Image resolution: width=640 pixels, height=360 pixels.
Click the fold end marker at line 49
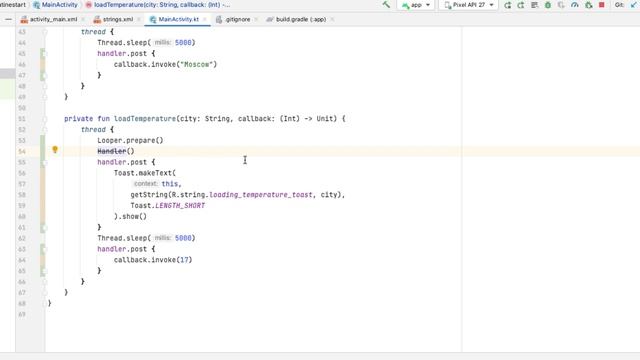coord(44,97)
